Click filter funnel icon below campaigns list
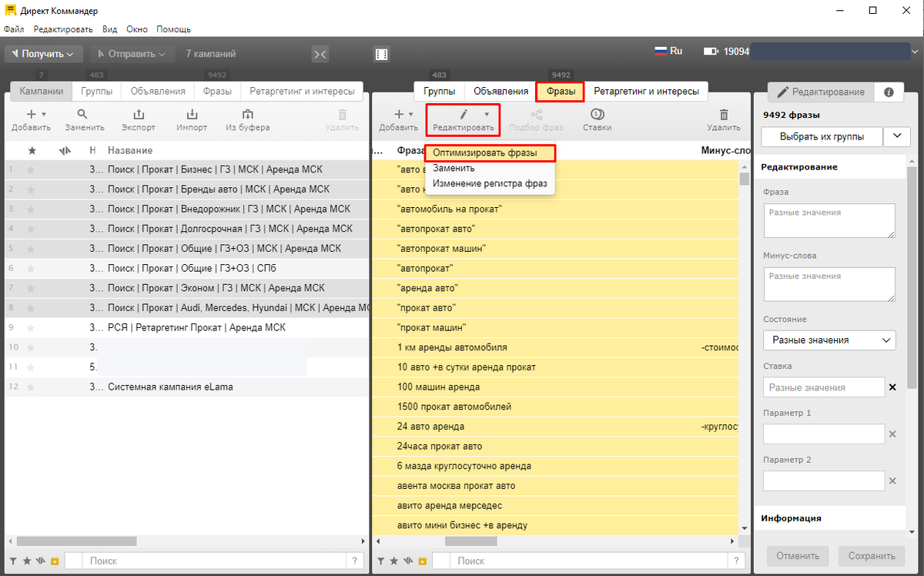Viewport: 924px width, 576px height. tap(15, 561)
